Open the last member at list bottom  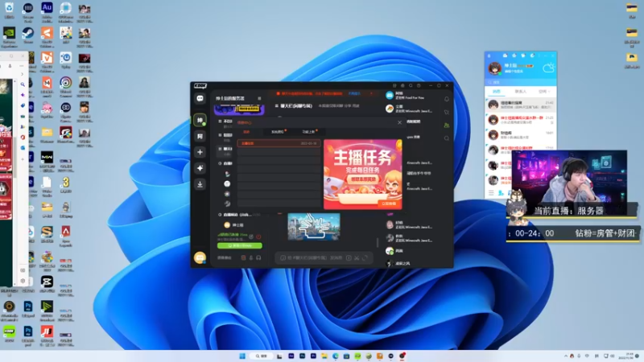click(398, 264)
